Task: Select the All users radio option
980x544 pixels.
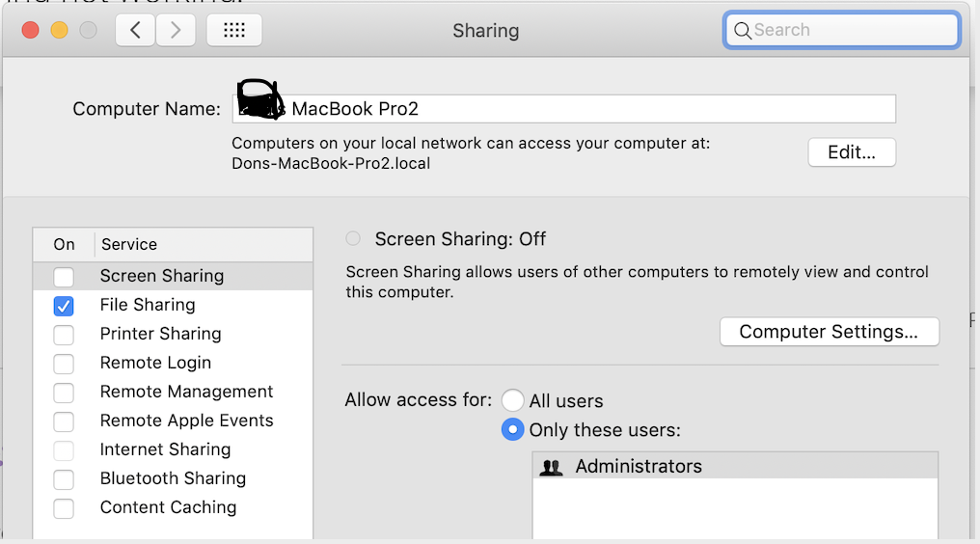Action: click(x=513, y=400)
